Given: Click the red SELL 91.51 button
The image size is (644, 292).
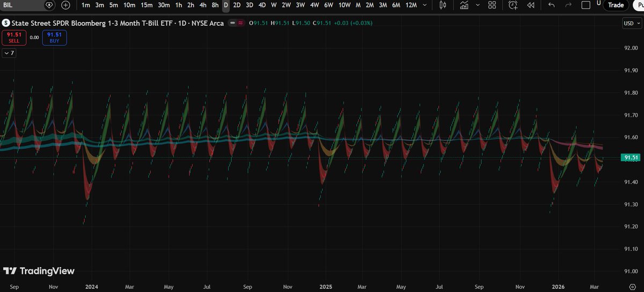Looking at the screenshot, I should click(x=14, y=37).
